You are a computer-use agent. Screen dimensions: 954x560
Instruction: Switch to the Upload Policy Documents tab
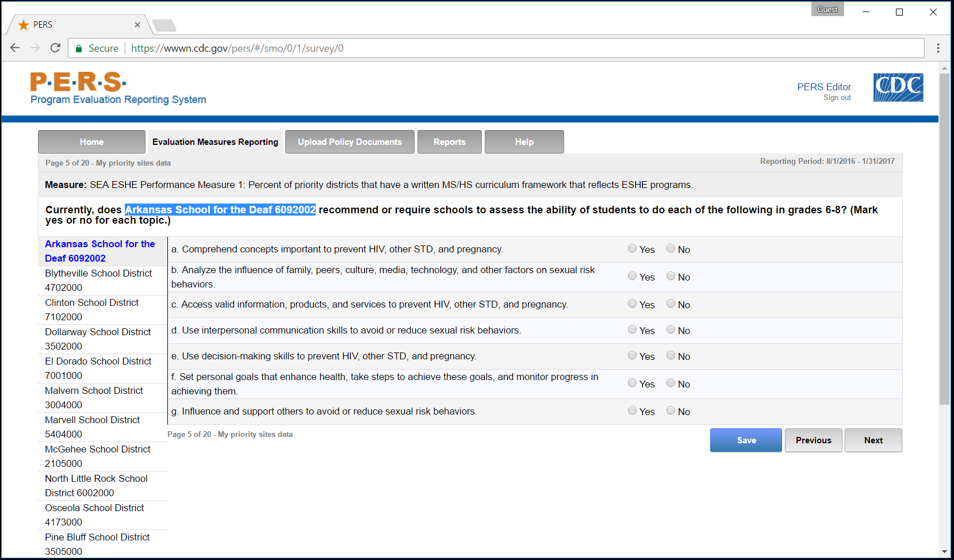coord(350,142)
